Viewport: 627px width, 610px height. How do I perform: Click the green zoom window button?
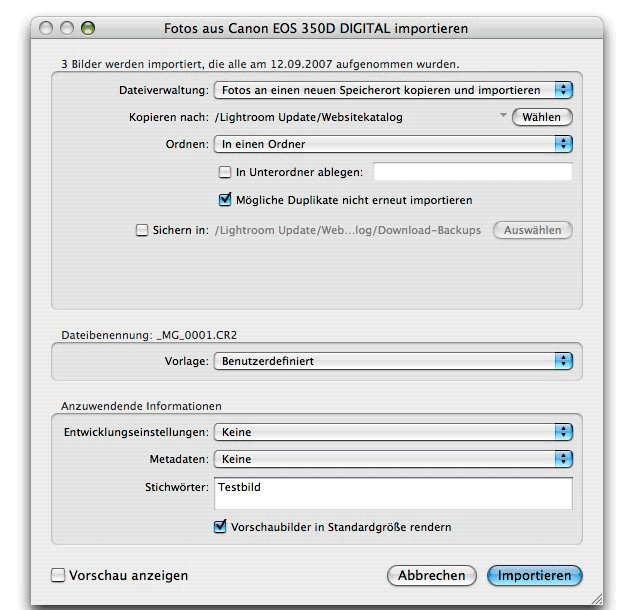click(x=88, y=28)
